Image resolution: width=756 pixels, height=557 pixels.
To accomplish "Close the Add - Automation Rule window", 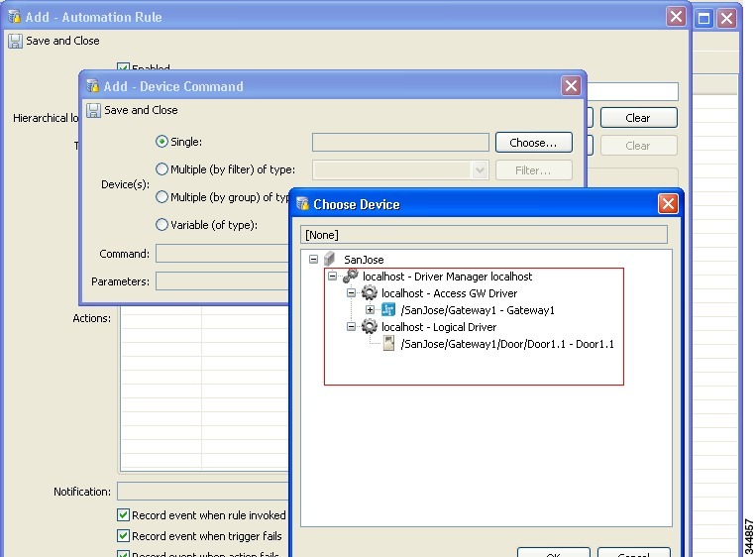I will point(677,17).
